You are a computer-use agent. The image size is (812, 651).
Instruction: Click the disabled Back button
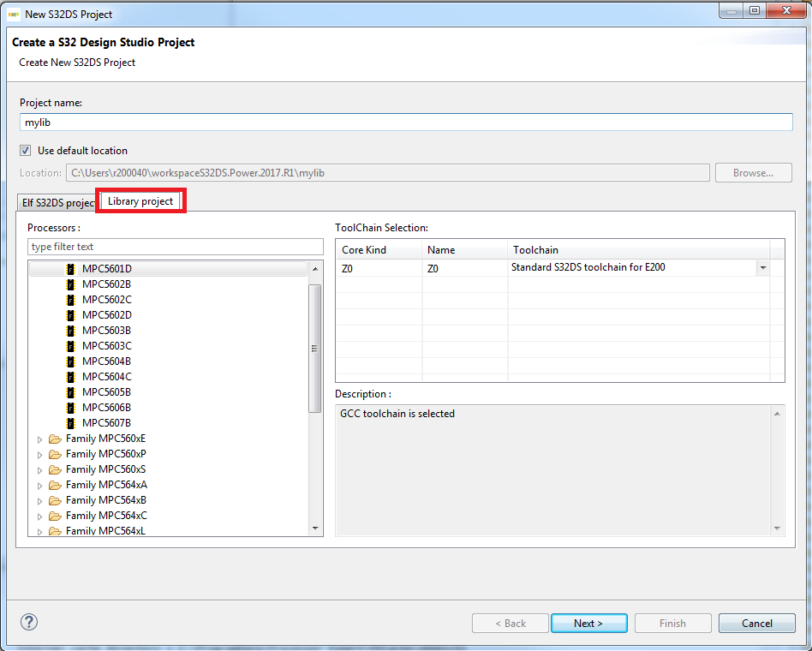510,623
